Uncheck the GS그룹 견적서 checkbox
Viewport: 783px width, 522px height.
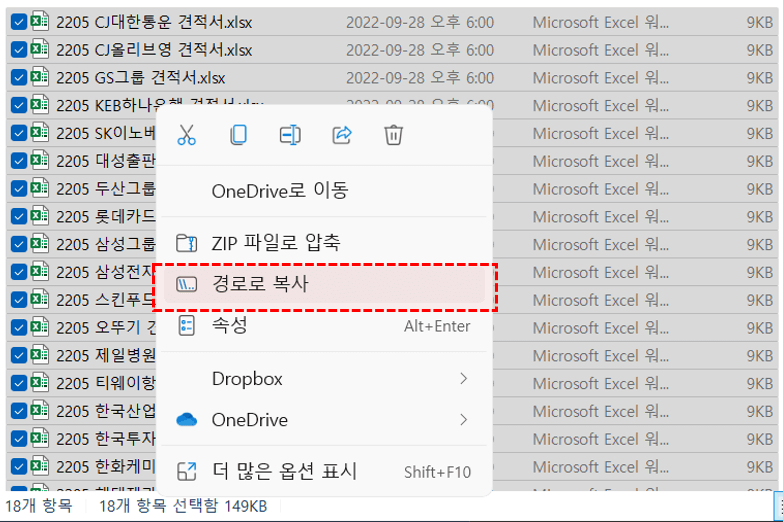point(18,78)
